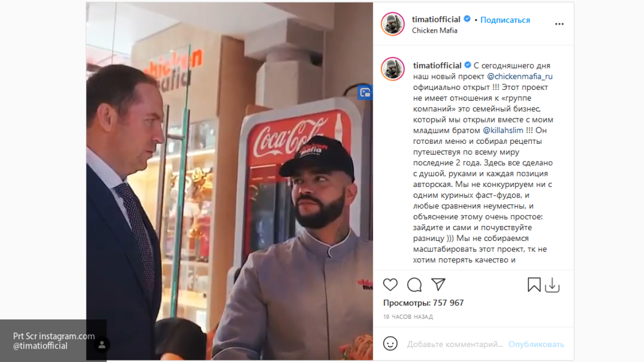
Task: Focus the Добавьте комментарий input field
Action: tap(455, 344)
